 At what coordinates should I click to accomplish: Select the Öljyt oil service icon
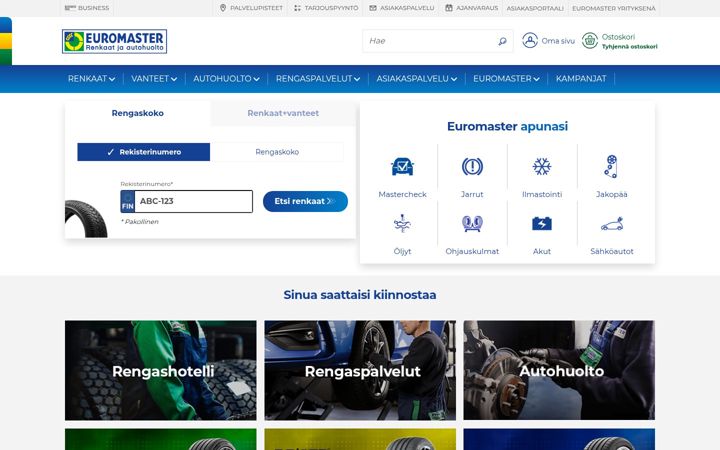click(x=402, y=224)
